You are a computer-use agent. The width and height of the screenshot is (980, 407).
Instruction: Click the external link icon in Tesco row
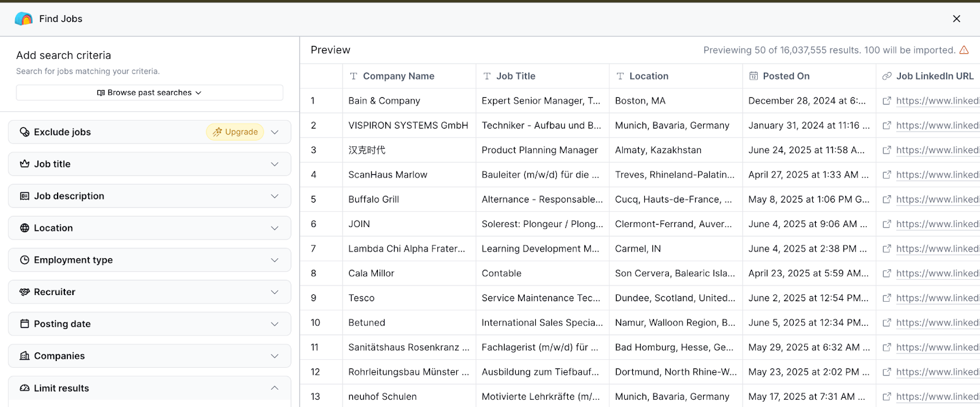coord(887,298)
